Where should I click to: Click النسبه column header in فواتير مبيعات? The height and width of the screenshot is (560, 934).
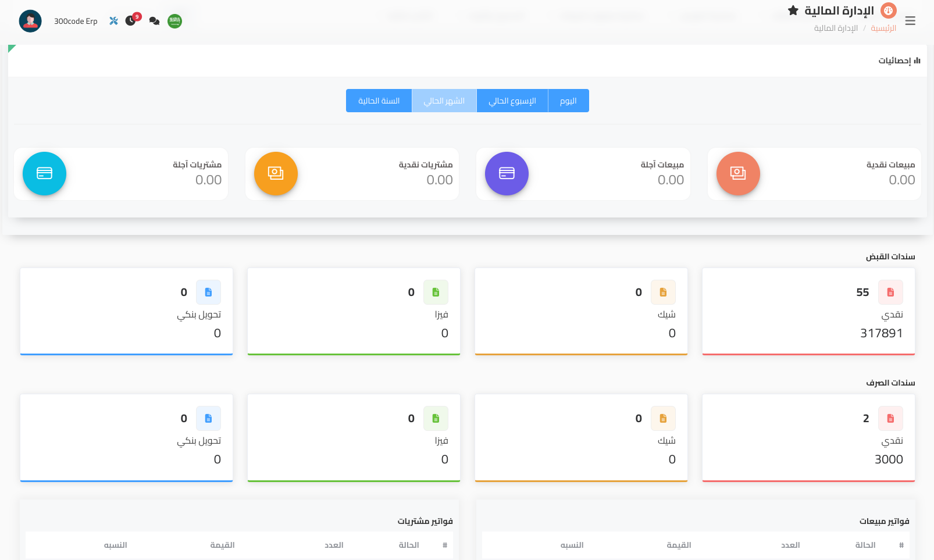pyautogui.click(x=572, y=545)
